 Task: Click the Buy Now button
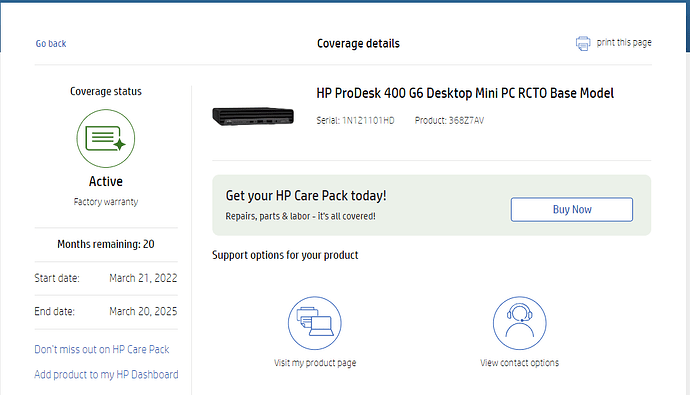pos(572,209)
